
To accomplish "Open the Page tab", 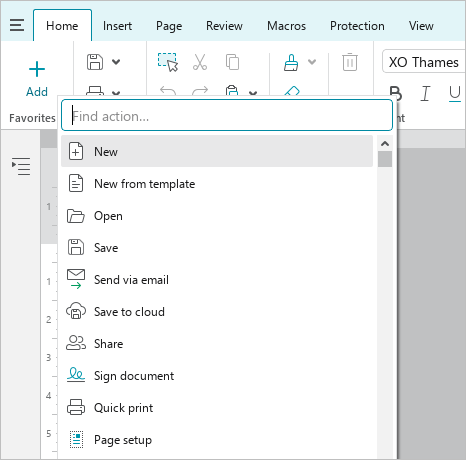I will (x=169, y=26).
